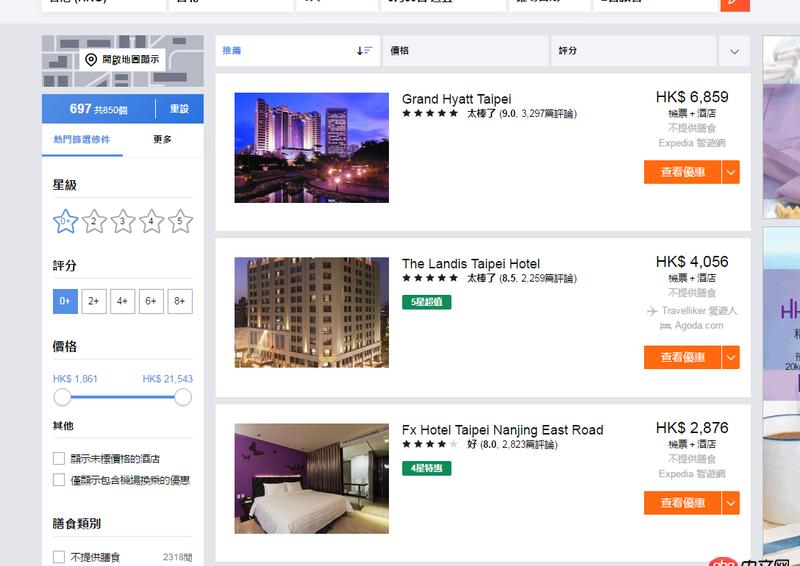Open The Landis Taipei Hotel title link

(x=470, y=264)
